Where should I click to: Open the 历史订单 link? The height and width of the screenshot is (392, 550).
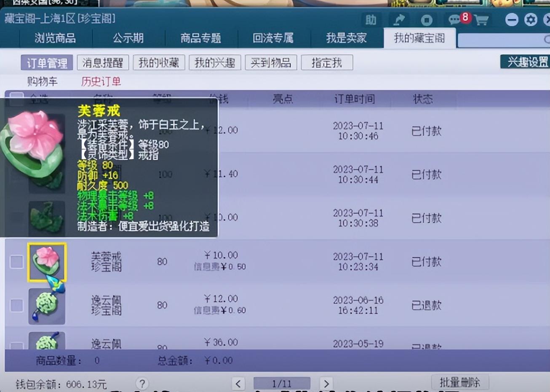(x=101, y=81)
